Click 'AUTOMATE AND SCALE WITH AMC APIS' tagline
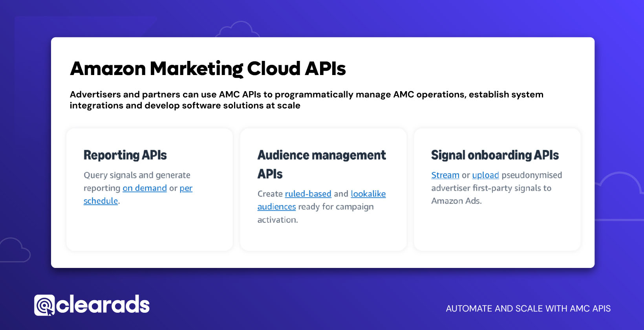 [x=528, y=309]
